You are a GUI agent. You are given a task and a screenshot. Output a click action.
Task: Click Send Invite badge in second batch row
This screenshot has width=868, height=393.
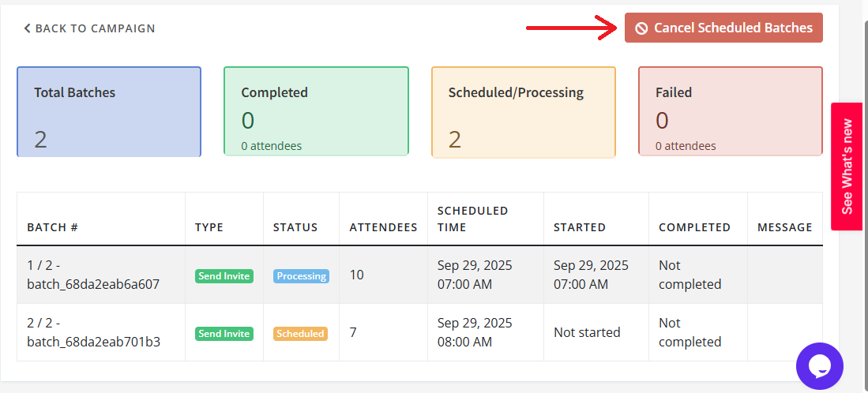point(224,334)
